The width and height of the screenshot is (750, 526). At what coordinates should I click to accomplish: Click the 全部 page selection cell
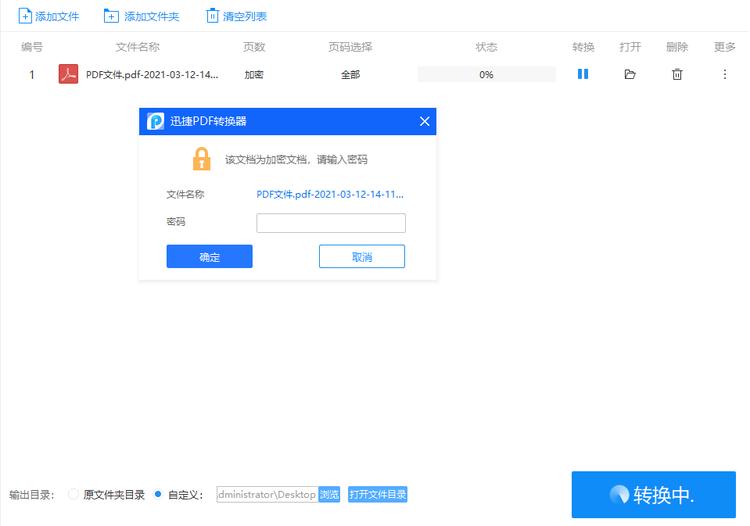[350, 75]
